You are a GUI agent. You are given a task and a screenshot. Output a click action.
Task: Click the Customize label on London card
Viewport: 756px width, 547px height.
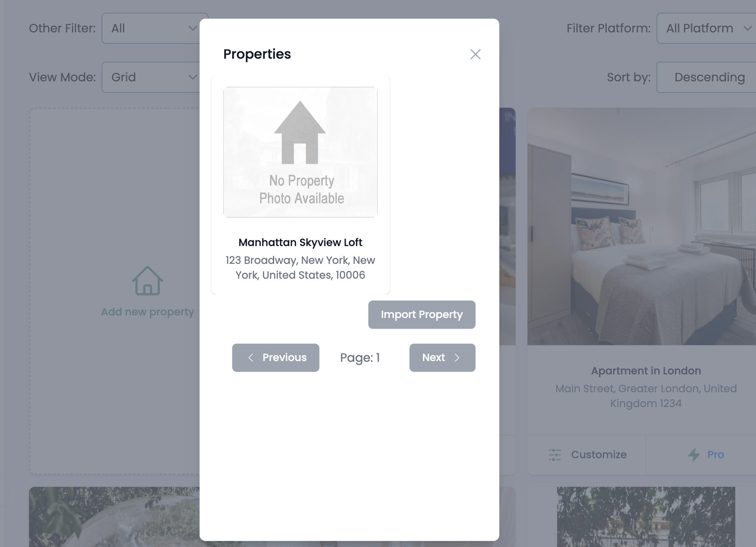[599, 454]
